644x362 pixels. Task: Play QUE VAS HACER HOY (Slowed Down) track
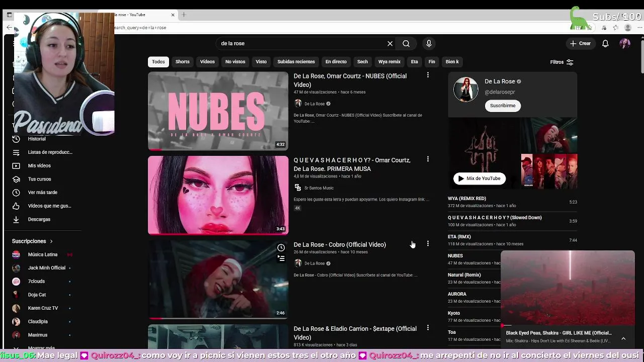click(512, 221)
